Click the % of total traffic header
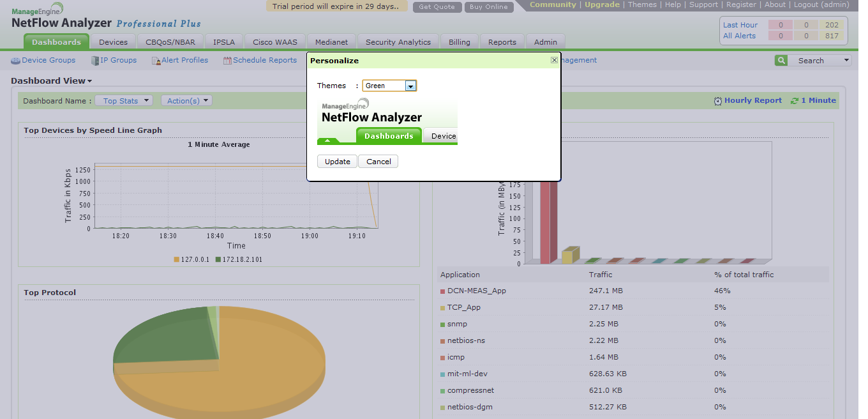The width and height of the screenshot is (868, 419). click(744, 275)
